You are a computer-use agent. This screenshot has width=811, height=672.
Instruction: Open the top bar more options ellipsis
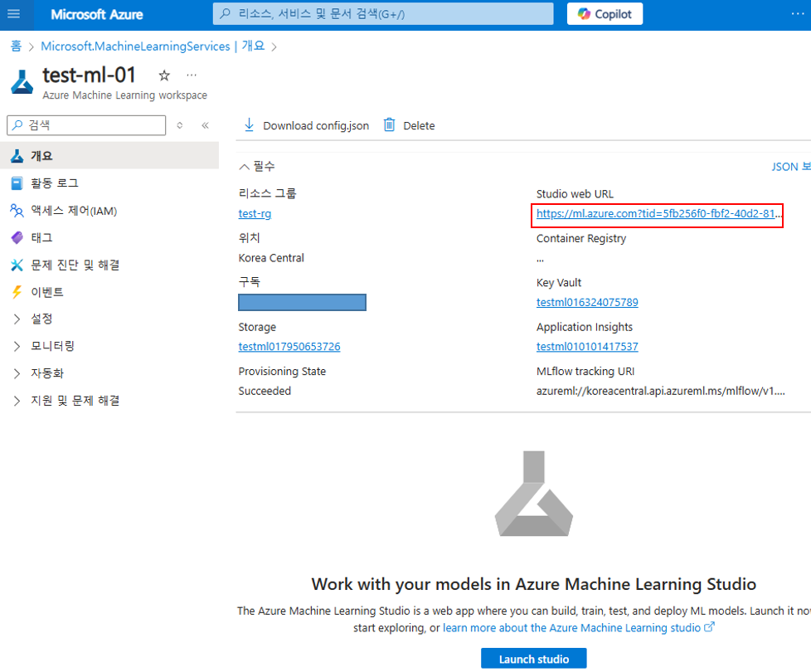[x=798, y=14]
